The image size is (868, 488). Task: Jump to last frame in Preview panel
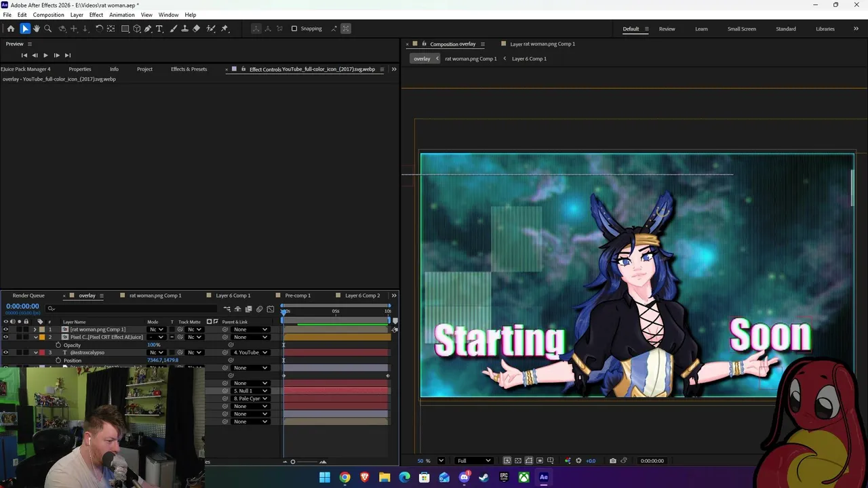[67, 55]
